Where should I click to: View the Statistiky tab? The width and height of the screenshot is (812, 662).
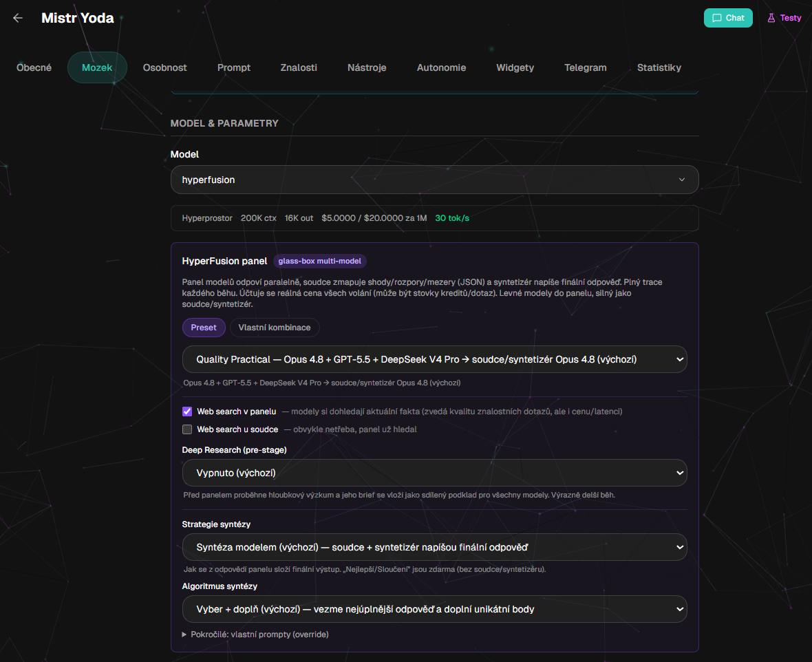point(659,67)
